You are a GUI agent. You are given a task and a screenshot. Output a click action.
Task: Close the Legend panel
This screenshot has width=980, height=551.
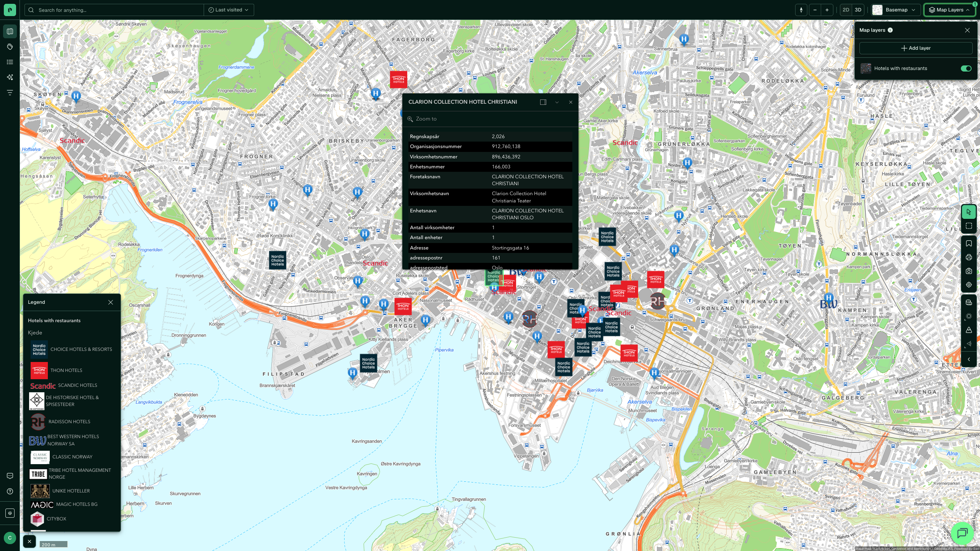[x=111, y=302]
